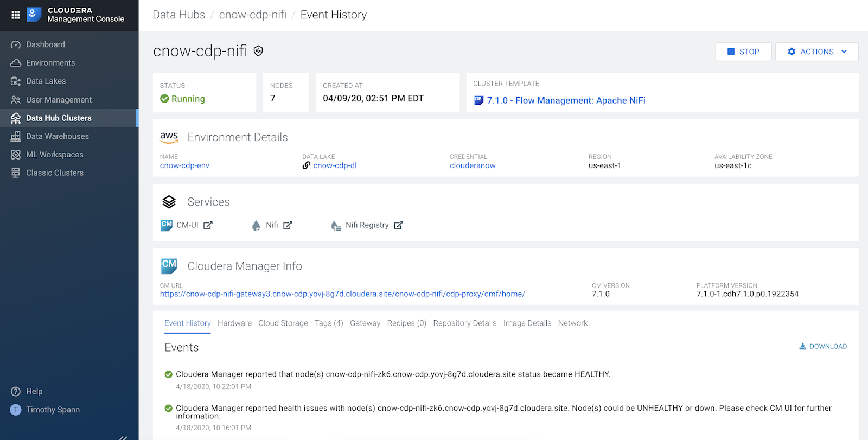Click the shield icon beside cluster name
Image resolution: width=868 pixels, height=440 pixels.
click(258, 51)
